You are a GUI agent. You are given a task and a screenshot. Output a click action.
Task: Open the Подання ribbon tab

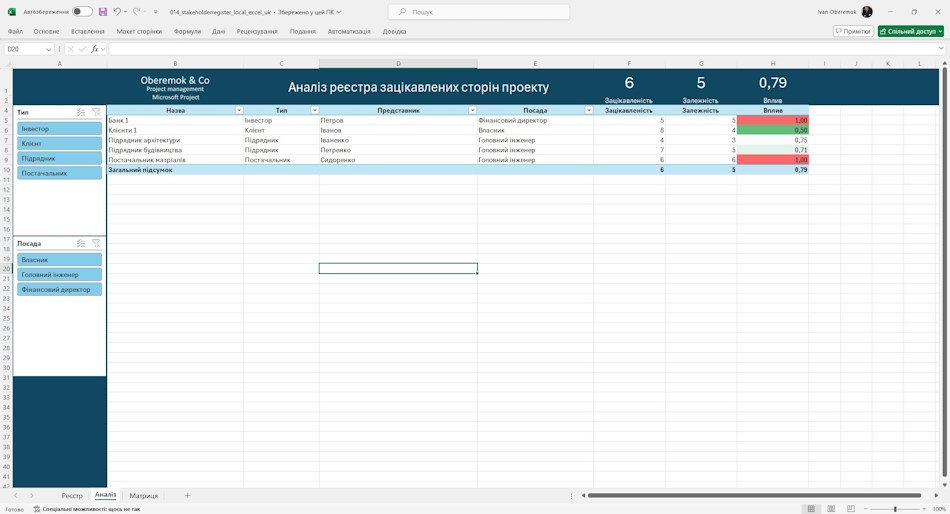(302, 32)
